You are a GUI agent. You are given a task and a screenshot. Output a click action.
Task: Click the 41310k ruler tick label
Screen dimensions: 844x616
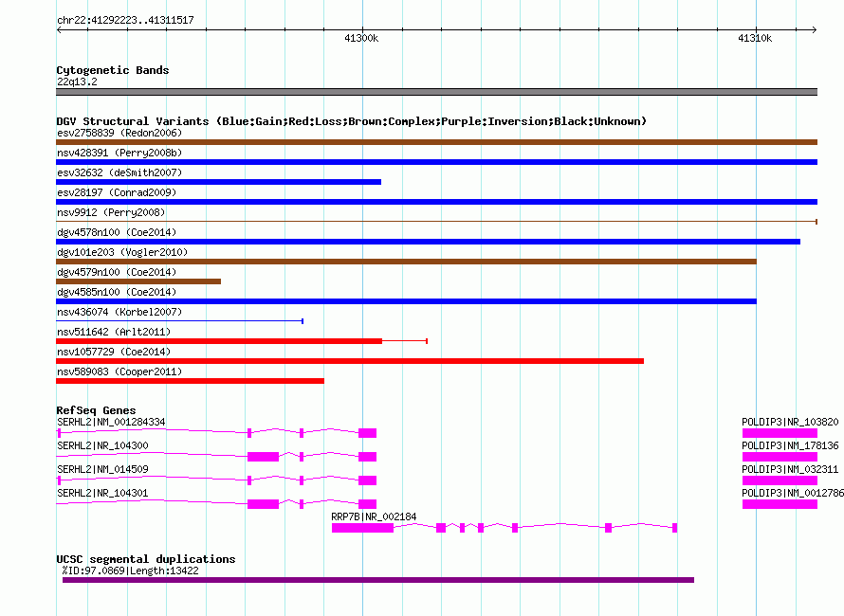755,38
